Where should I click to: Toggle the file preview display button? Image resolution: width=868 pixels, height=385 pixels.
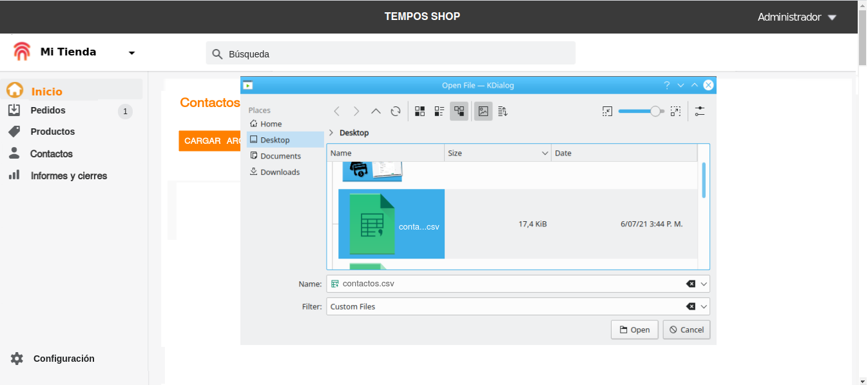(x=483, y=111)
